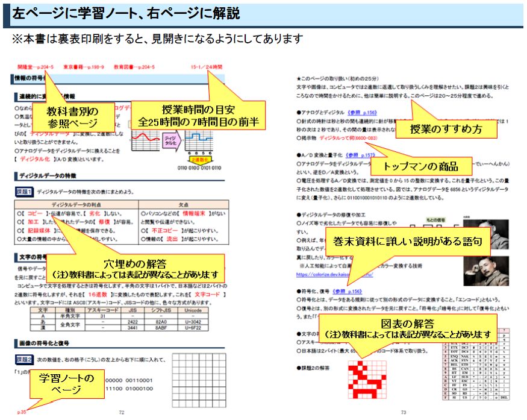Click the yellow 2進数化 arrow label
Viewport: 527px width, 420px height.
click(x=199, y=160)
